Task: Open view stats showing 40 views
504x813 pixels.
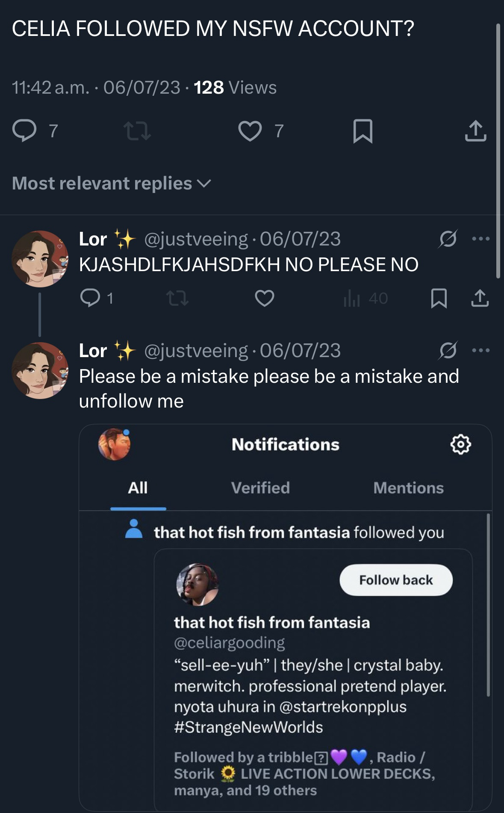Action: (x=365, y=298)
